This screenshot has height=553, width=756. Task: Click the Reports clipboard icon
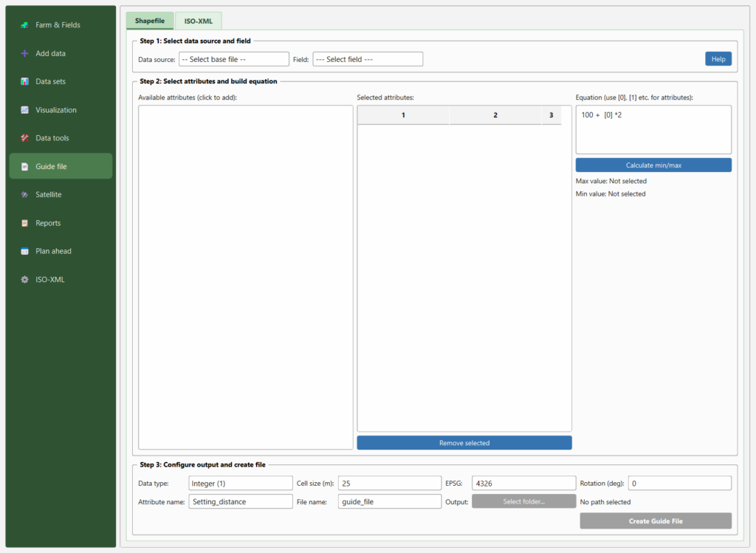pyautogui.click(x=24, y=223)
